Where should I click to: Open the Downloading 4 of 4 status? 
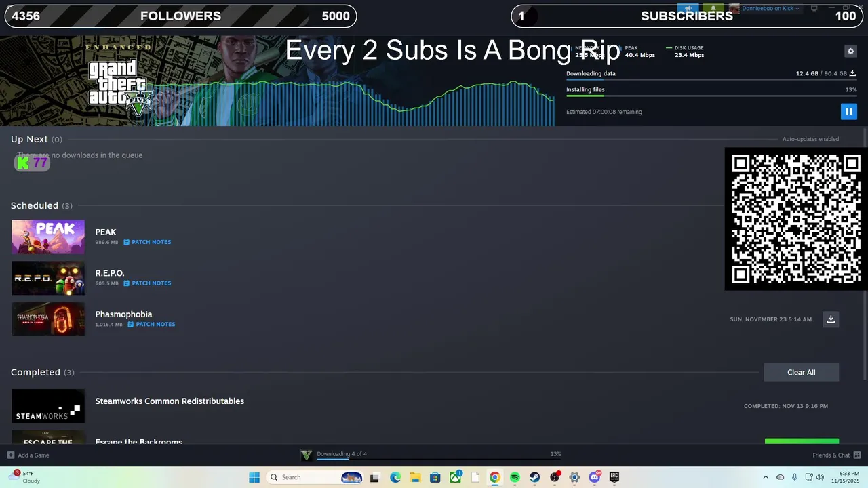pos(342,454)
